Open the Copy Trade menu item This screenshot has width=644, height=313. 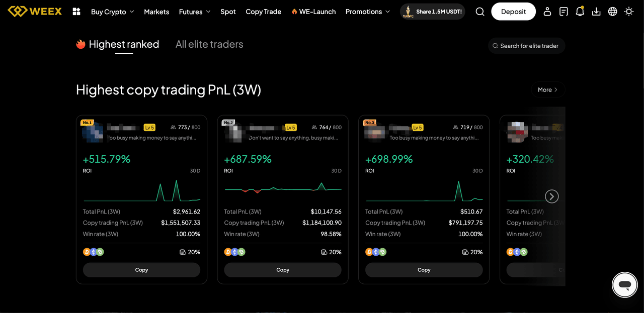coord(264,12)
